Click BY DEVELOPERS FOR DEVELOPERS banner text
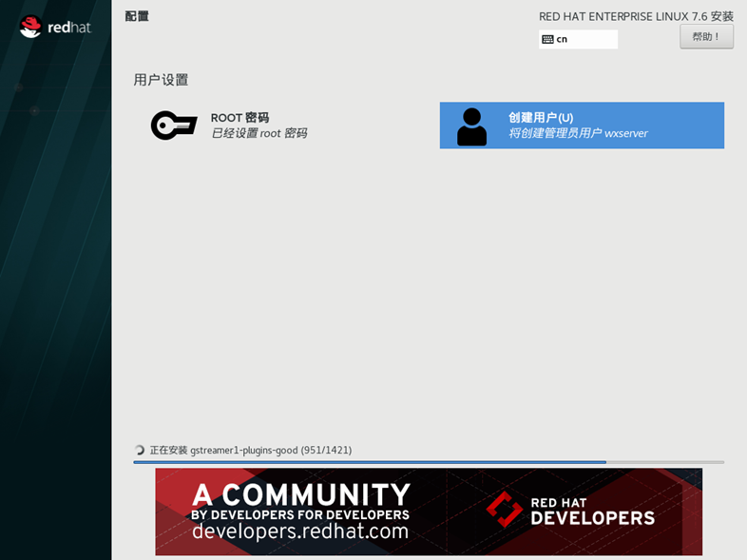747x560 pixels. [x=300, y=515]
